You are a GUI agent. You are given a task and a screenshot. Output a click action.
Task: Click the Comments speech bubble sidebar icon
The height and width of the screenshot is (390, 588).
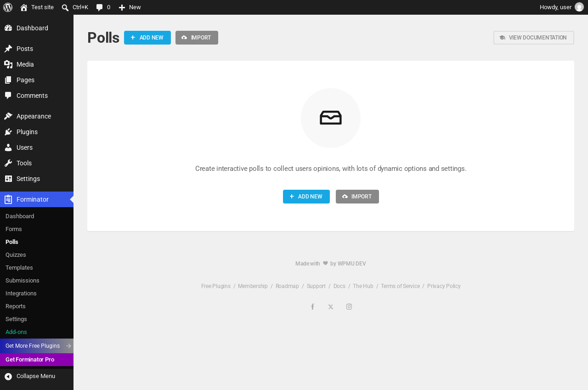[8, 96]
